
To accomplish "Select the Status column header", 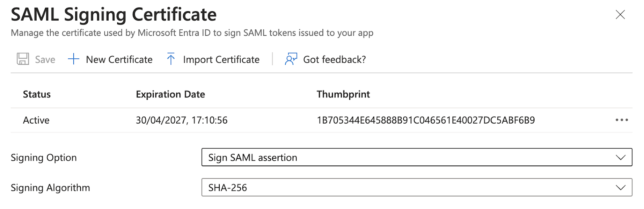I will [x=37, y=94].
